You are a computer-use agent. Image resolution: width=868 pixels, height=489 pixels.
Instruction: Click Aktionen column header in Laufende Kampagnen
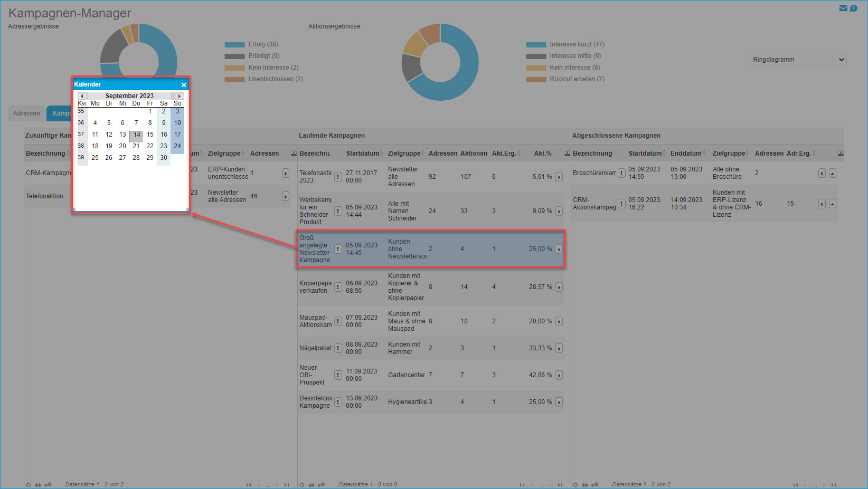(474, 154)
